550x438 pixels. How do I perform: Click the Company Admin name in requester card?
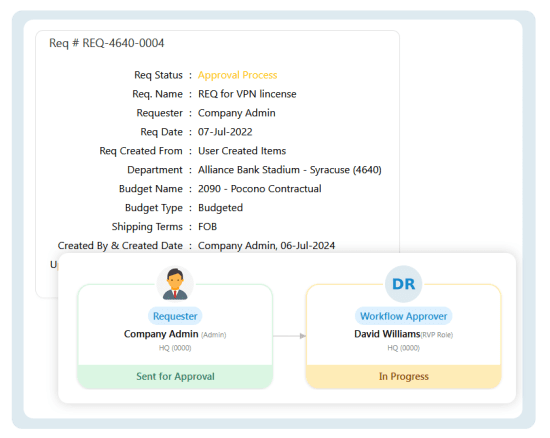[x=161, y=334]
